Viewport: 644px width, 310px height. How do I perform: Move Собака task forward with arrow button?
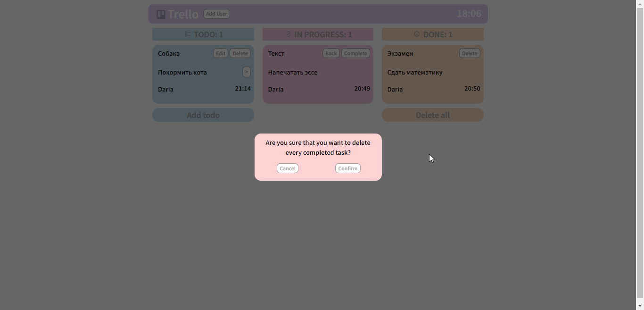click(x=247, y=72)
